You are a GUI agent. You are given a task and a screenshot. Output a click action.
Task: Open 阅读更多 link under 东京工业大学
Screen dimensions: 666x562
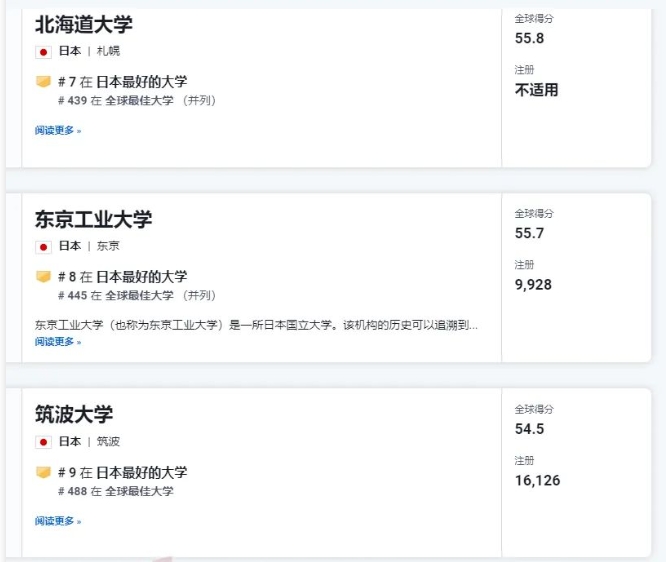point(58,342)
